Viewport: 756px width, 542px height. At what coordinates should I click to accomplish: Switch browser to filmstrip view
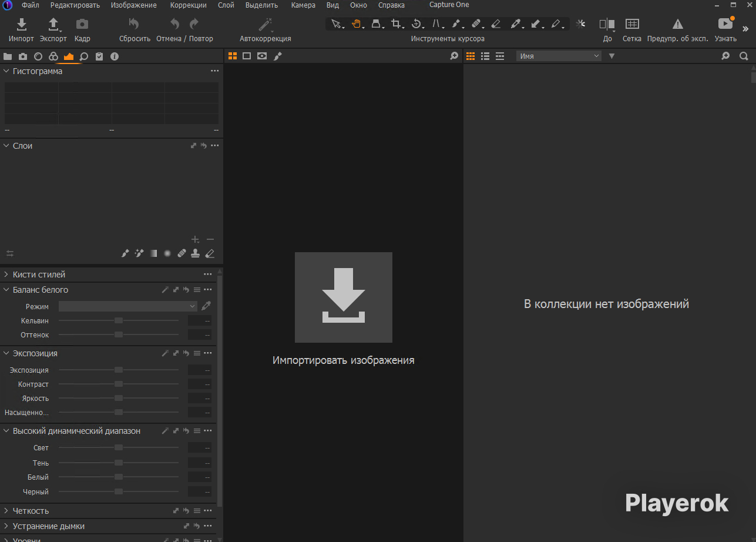[x=500, y=56]
